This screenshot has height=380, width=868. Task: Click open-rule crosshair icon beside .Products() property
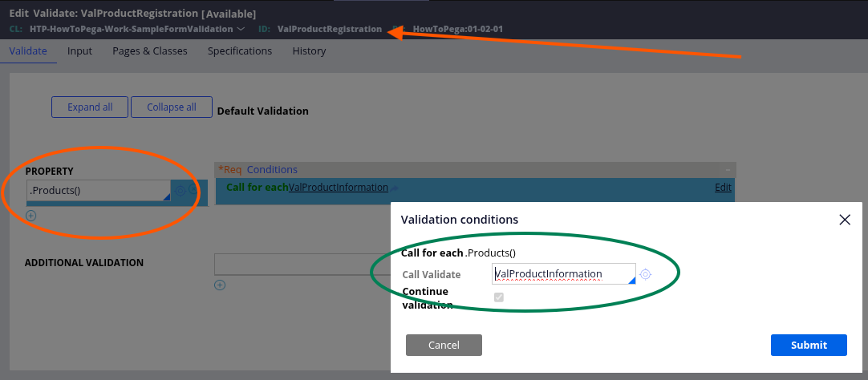(180, 191)
